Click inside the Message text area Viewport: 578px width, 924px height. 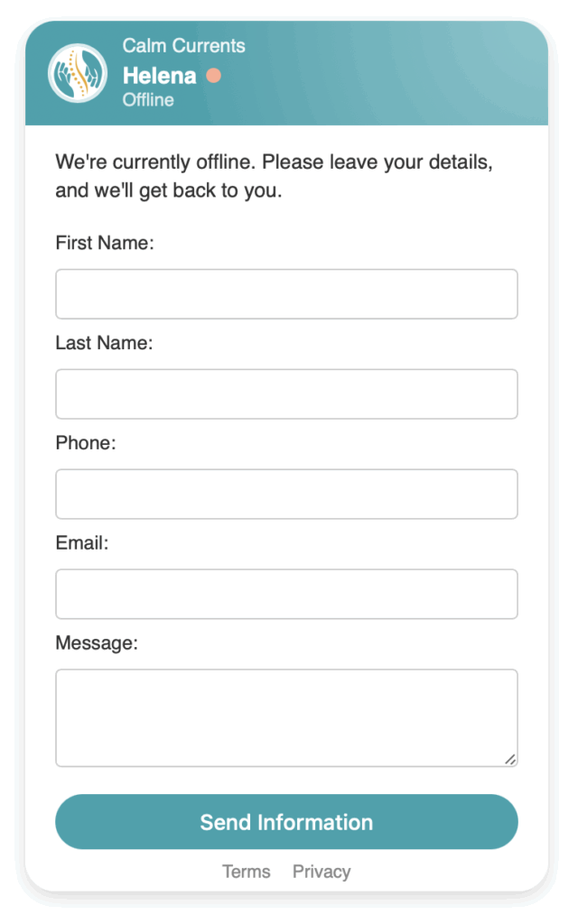286,717
